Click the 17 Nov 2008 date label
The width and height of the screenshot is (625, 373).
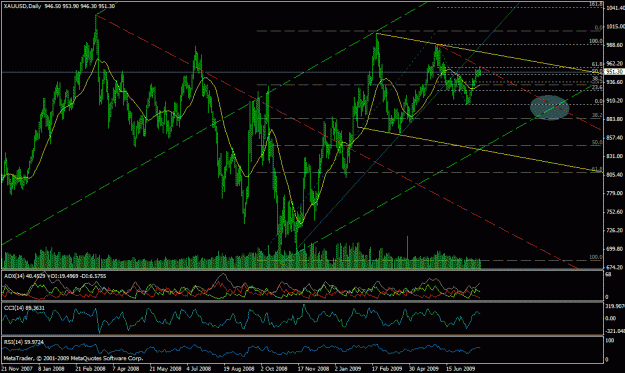(313, 369)
